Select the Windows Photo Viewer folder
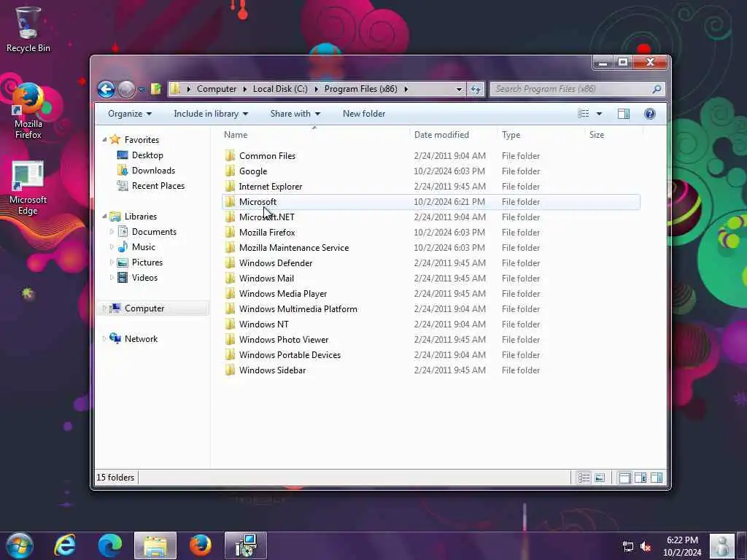The image size is (747, 560). pos(284,340)
